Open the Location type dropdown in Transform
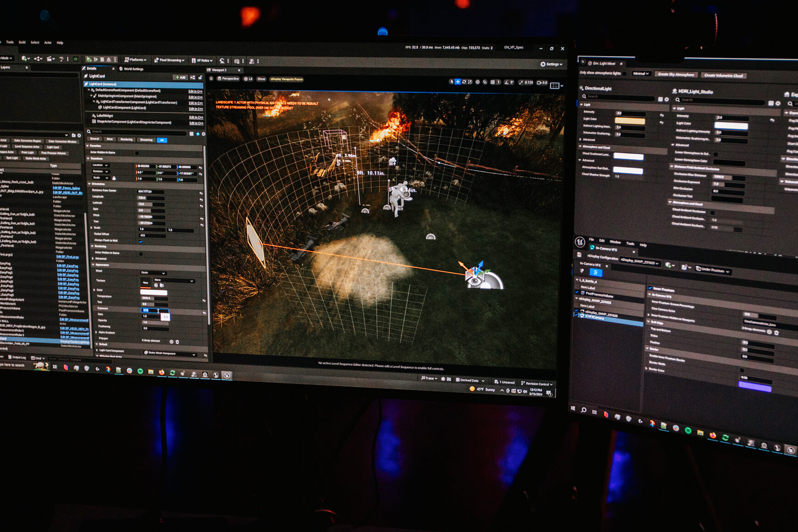Image resolution: width=798 pixels, height=532 pixels. point(100,165)
